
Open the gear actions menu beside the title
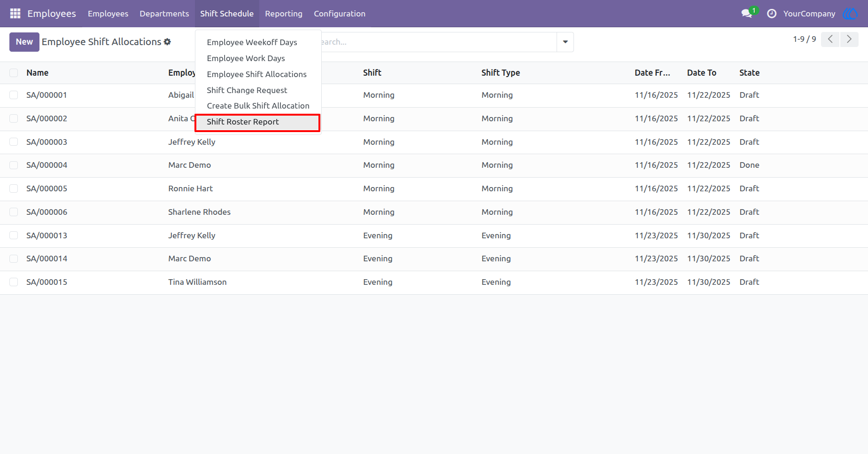[167, 42]
